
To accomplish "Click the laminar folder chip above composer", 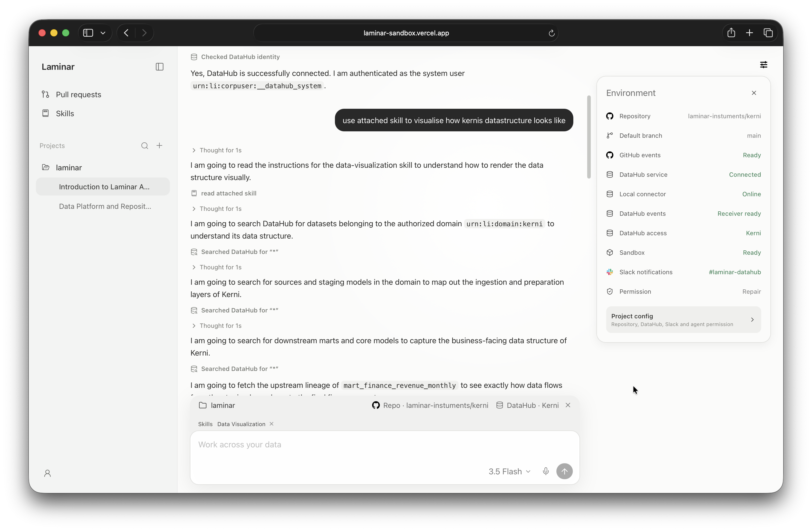I will pos(217,405).
